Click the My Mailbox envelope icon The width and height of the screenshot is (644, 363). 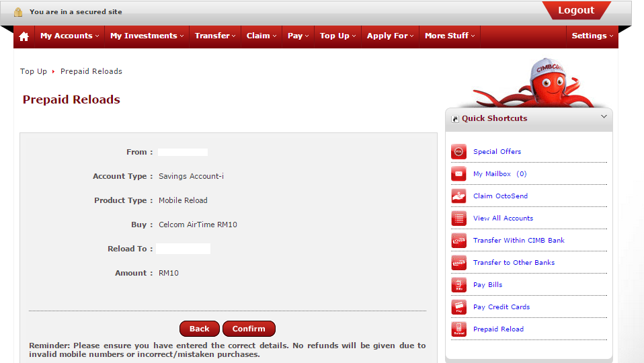[x=458, y=173]
